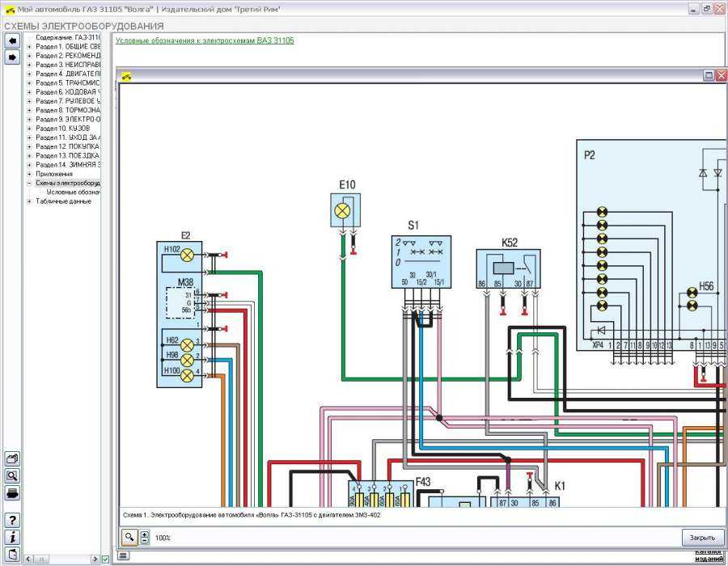Click the СХЕМЫ ЭЛЕКТРООБОРУДОВАНИЯ heading
The width and height of the screenshot is (728, 566).
tap(84, 27)
